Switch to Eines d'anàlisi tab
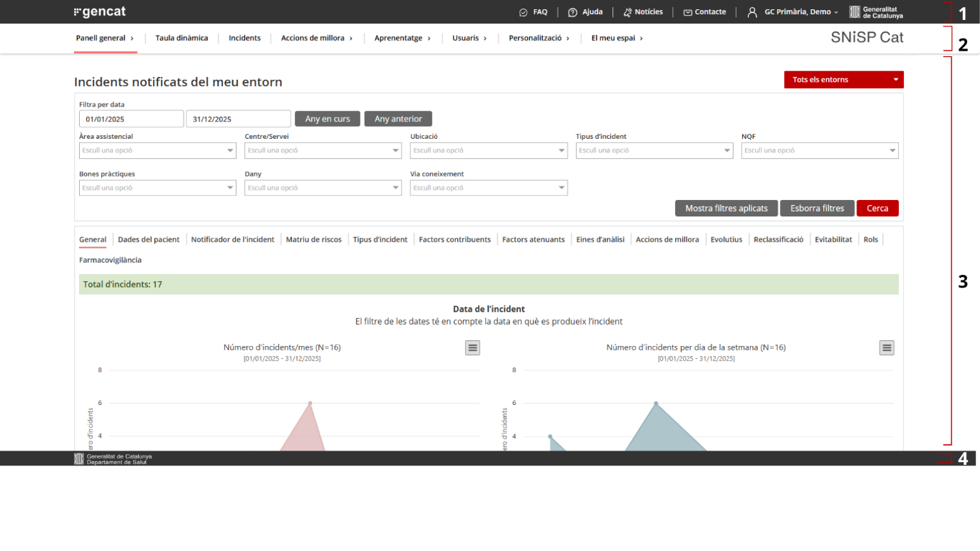Screen dimensions: 980x551 (600, 240)
